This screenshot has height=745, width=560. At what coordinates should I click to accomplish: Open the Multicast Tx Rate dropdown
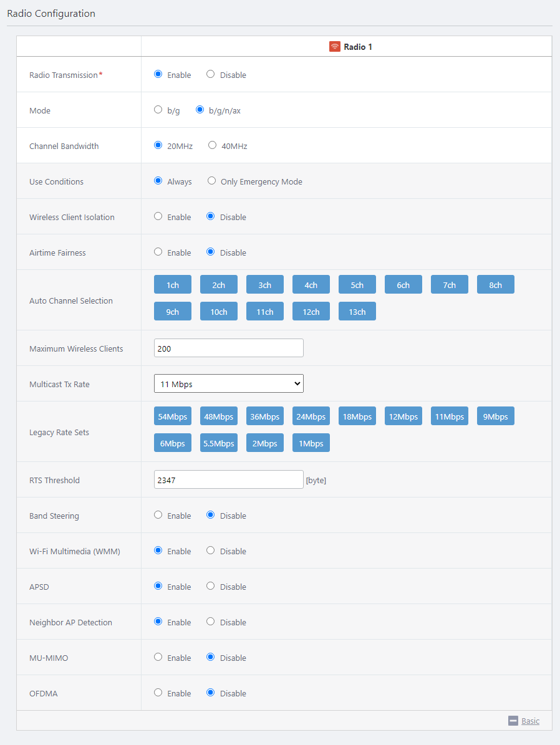(x=228, y=384)
